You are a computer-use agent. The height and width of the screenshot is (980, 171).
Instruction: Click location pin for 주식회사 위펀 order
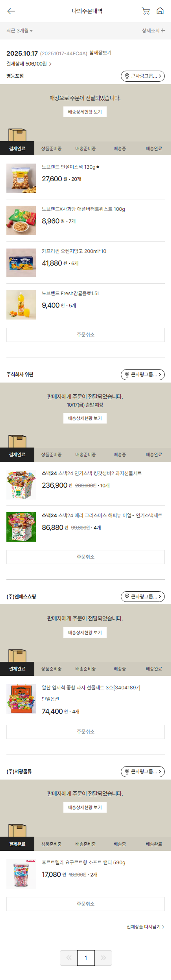click(x=127, y=374)
